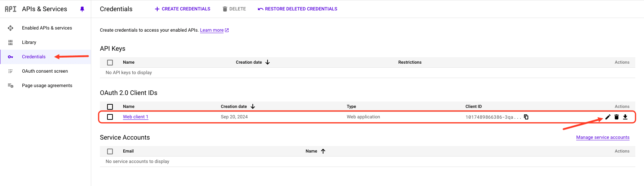The image size is (644, 186).
Task: Click the Library icon in the sidebar
Action: (x=10, y=42)
